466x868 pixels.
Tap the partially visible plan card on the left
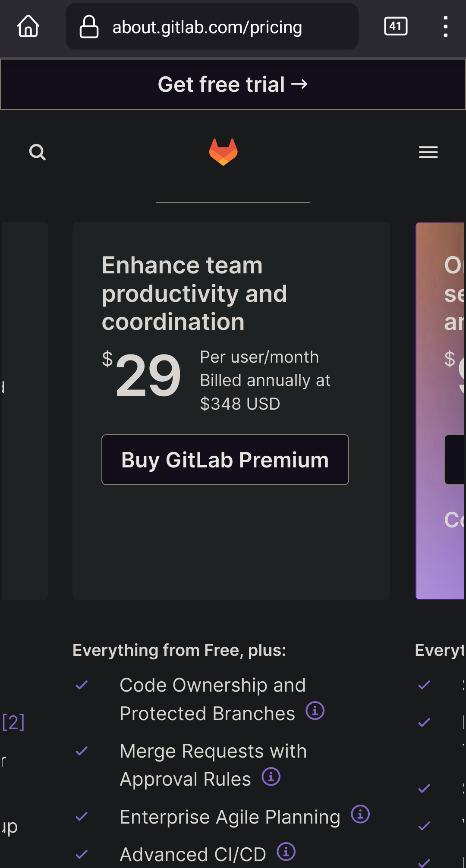[24, 410]
